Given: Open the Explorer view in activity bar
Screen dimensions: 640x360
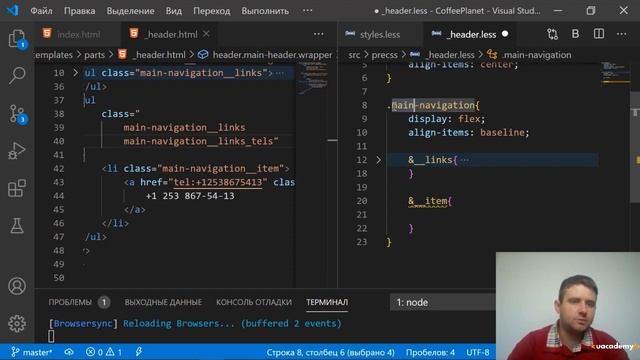Looking at the screenshot, I should pyautogui.click(x=17, y=39).
